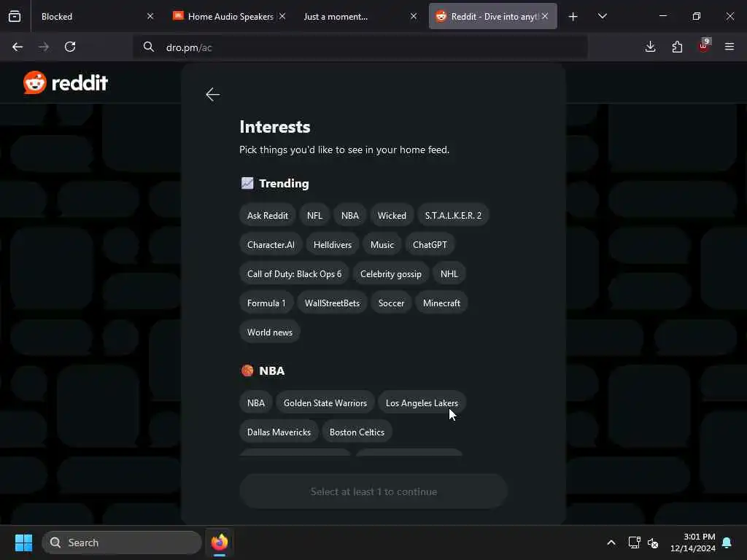
Task: Select the NBA chip in NBA section
Action: coord(256,403)
